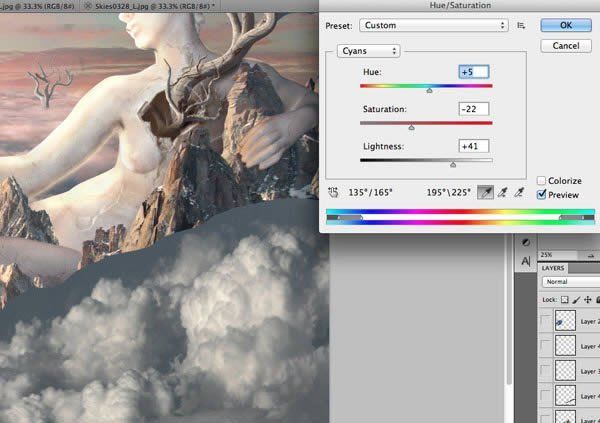This screenshot has width=600, height=423.
Task: Close the Skies0328_L.jpg document tab
Action: [88, 6]
